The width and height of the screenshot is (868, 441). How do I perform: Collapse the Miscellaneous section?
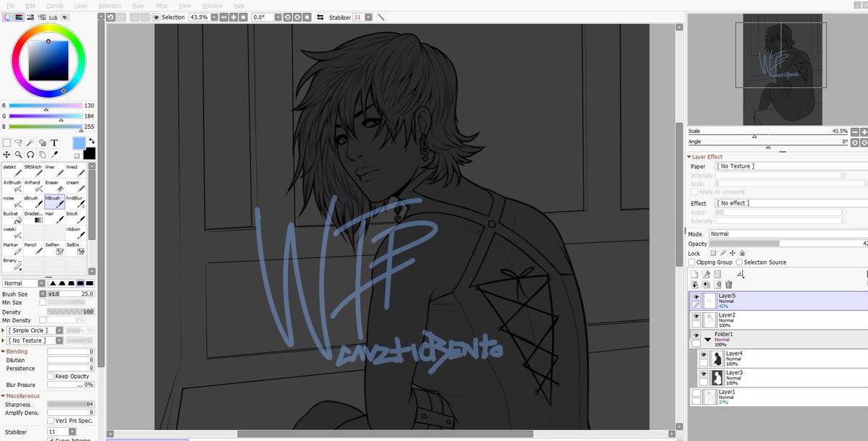pyautogui.click(x=4, y=396)
